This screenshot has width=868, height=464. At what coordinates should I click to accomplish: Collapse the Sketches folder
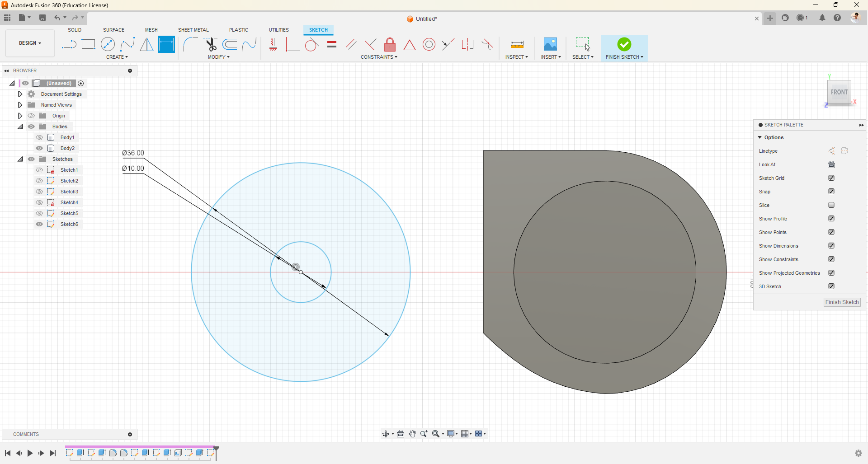[20, 159]
